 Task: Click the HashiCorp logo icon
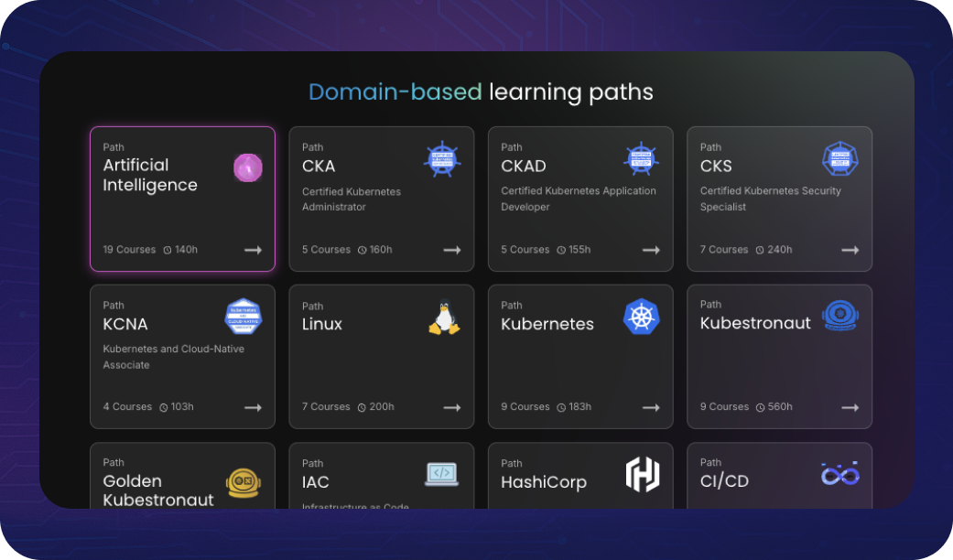tap(643, 474)
